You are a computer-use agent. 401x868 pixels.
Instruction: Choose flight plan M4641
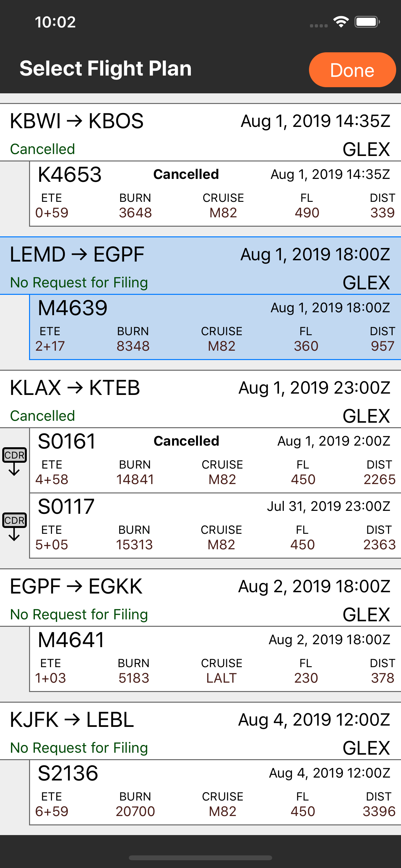(x=215, y=659)
